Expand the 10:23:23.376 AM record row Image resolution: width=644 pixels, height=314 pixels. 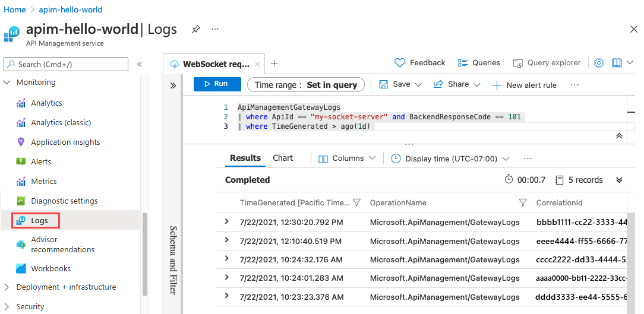coord(227,296)
